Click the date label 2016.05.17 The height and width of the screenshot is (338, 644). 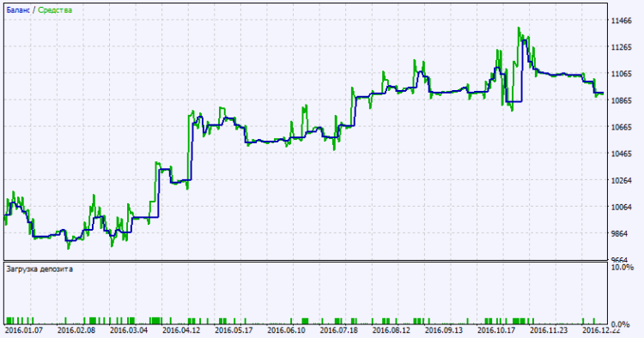(x=234, y=330)
